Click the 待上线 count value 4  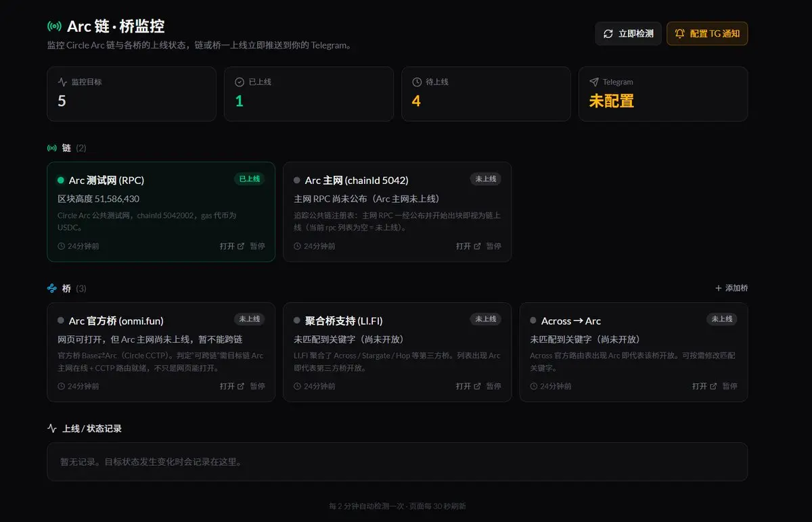click(416, 101)
